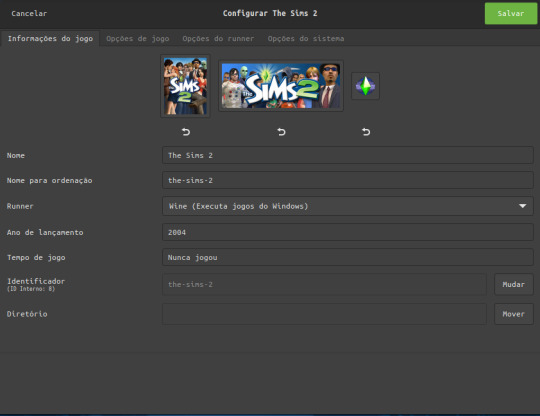Click the Nome para ordenação label
The height and width of the screenshot is (416, 540).
point(50,180)
